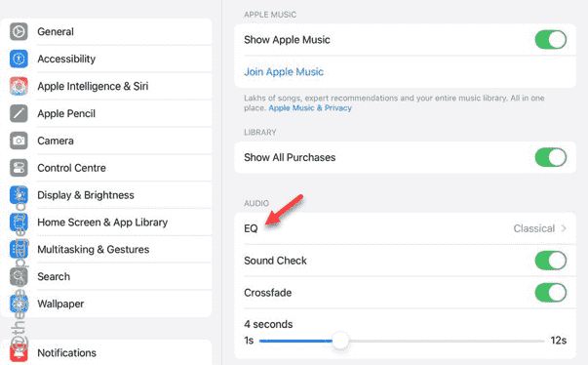Toggle the Sound Check switch
588x365 pixels.
click(551, 261)
